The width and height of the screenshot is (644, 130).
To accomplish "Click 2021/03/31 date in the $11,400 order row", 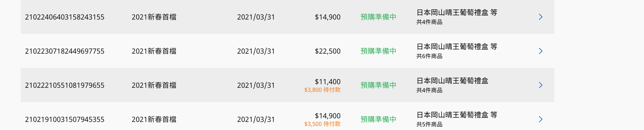I will tap(256, 85).
